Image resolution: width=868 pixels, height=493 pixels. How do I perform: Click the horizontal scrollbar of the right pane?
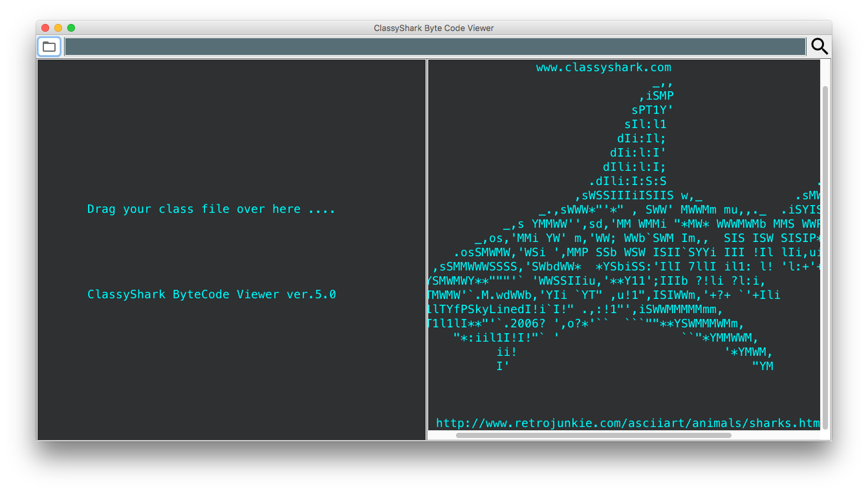click(593, 435)
